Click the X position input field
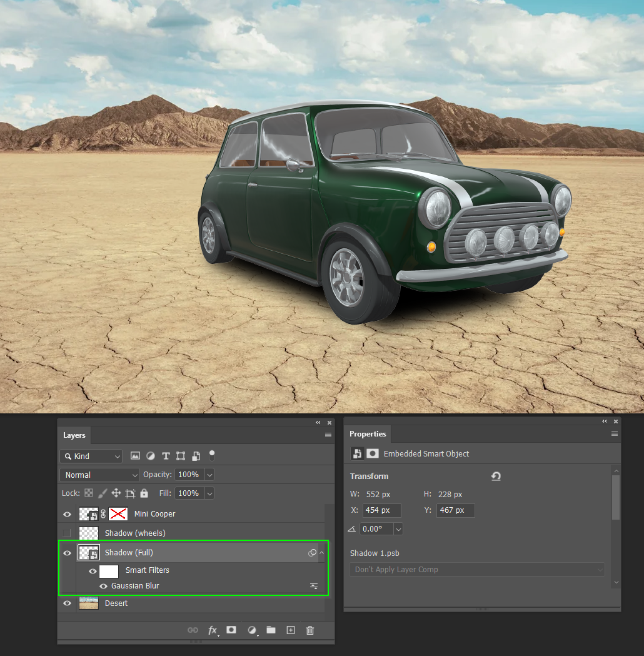Image resolution: width=644 pixels, height=656 pixels. click(381, 510)
